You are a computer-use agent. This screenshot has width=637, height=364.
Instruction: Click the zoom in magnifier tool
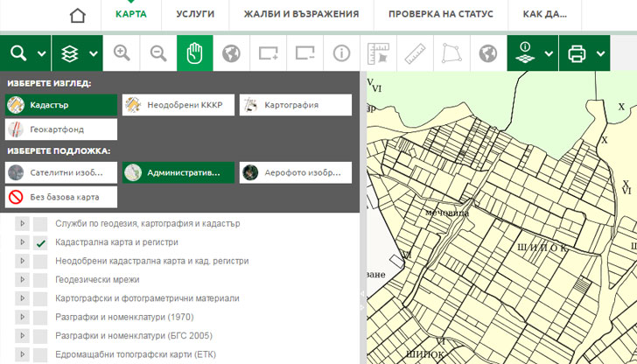click(122, 54)
